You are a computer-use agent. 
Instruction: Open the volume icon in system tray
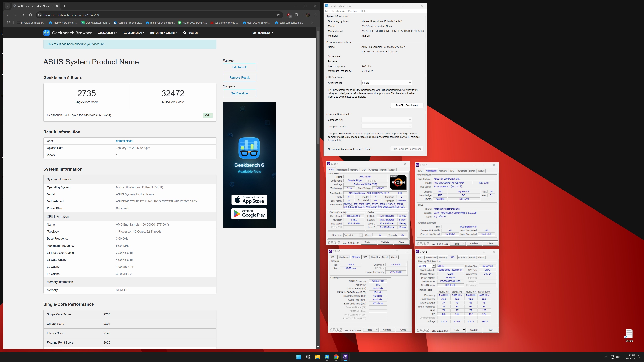(618, 357)
